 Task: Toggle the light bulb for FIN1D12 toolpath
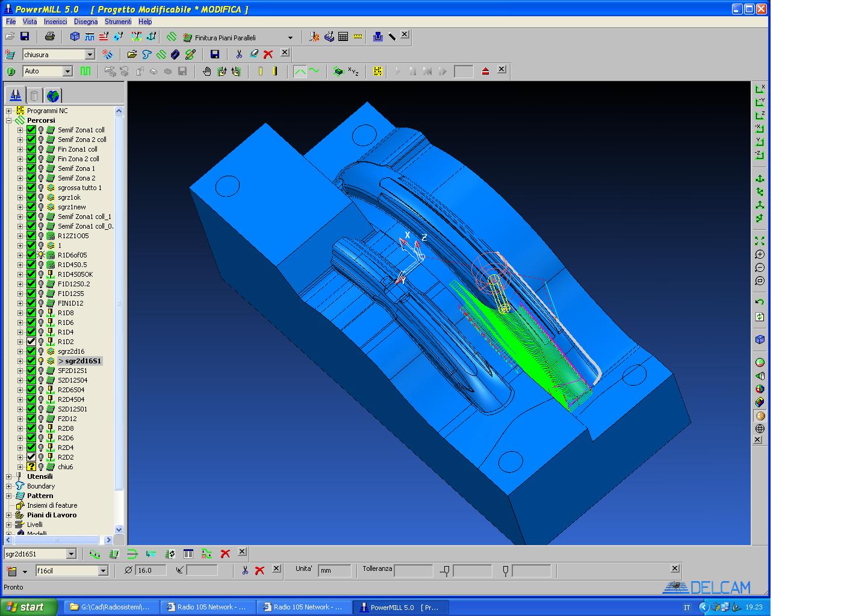tap(41, 303)
